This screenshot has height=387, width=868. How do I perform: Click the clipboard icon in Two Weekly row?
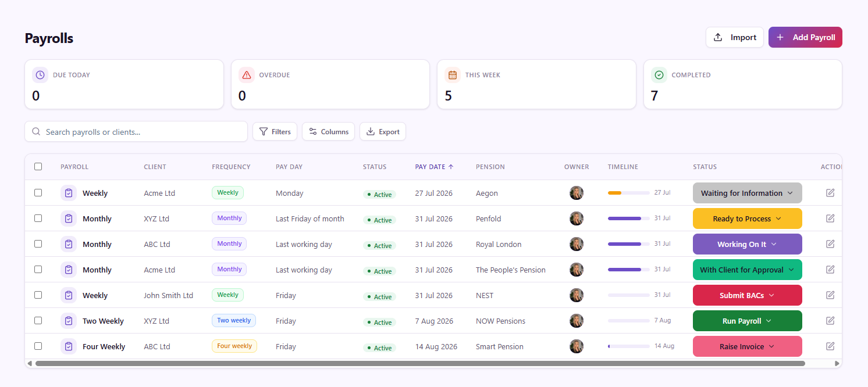click(x=69, y=321)
